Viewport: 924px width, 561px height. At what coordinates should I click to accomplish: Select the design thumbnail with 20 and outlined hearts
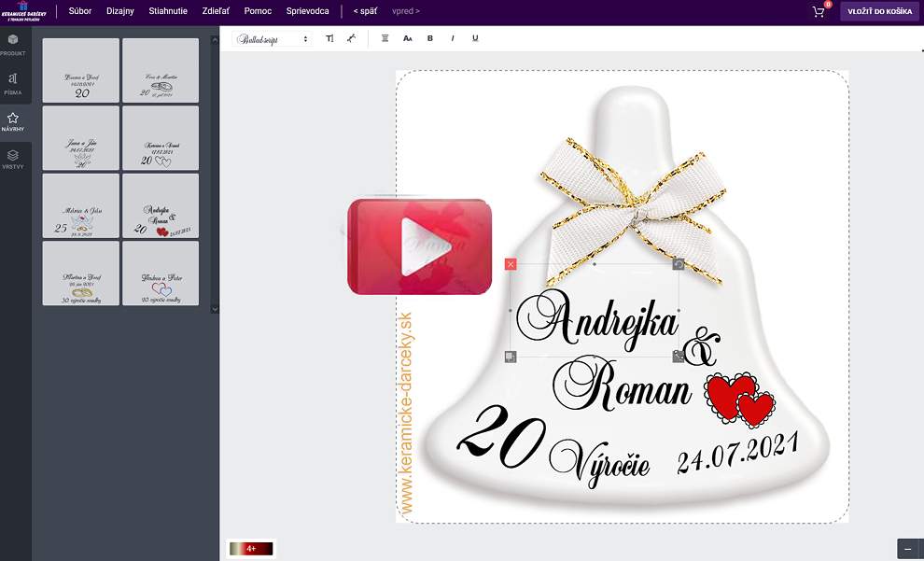tap(161, 138)
